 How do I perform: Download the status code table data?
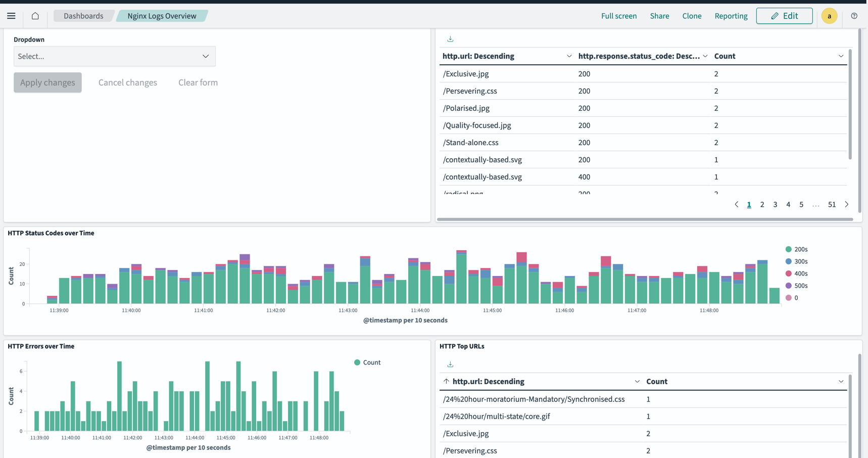[450, 38]
